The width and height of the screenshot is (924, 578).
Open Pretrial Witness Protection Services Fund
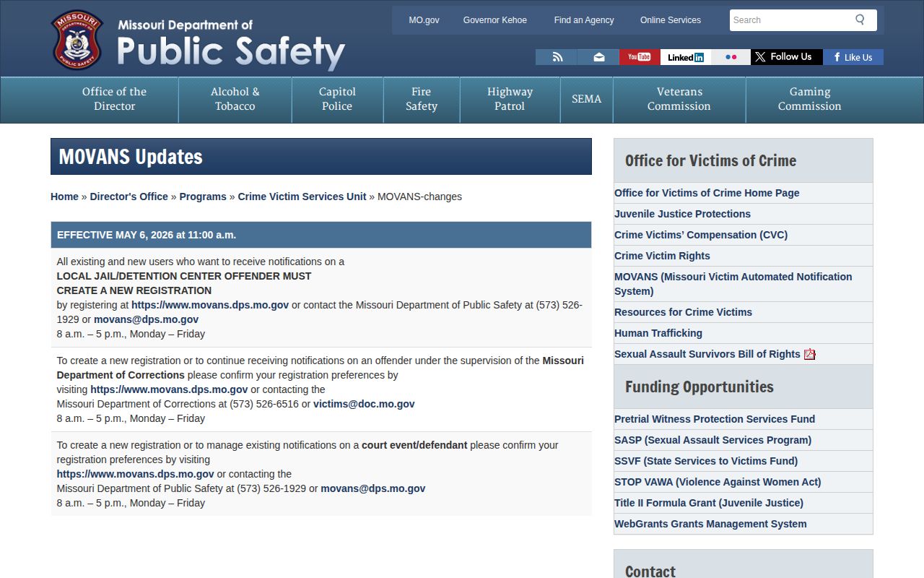(x=715, y=419)
